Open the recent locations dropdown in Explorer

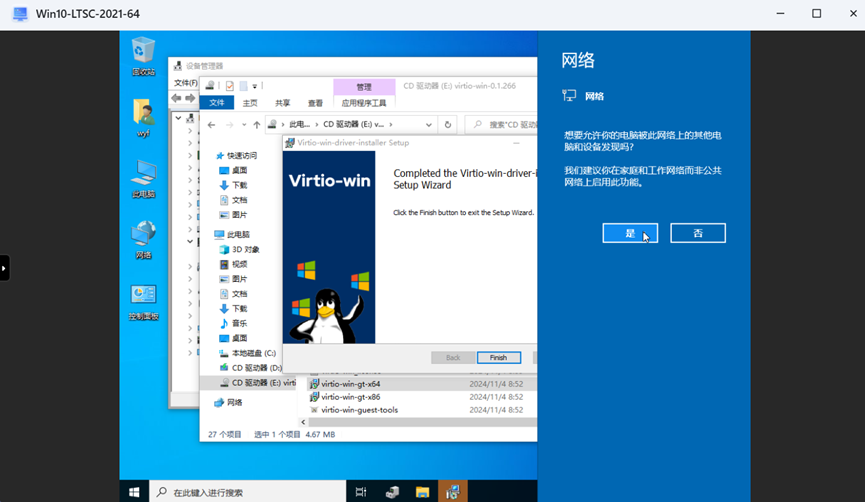(244, 125)
